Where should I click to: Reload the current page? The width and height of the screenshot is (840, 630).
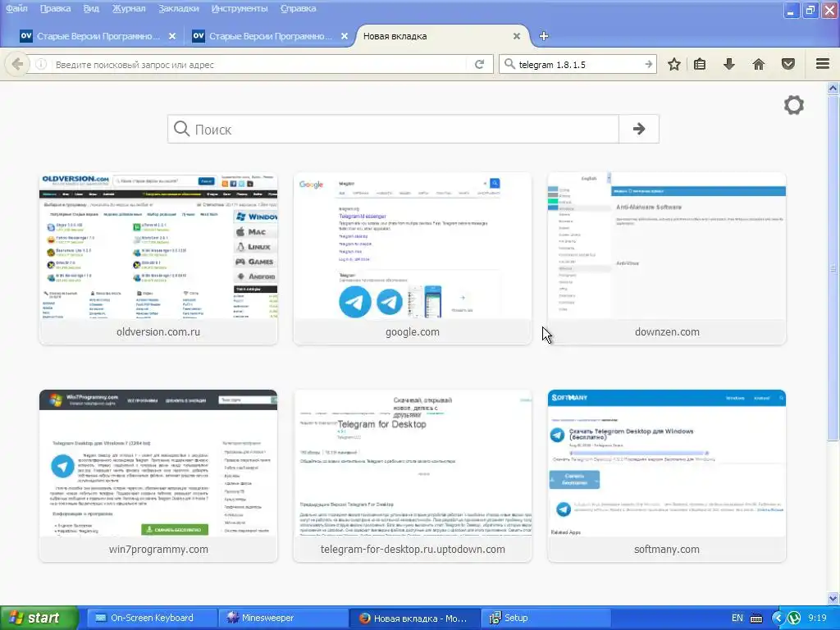(479, 64)
